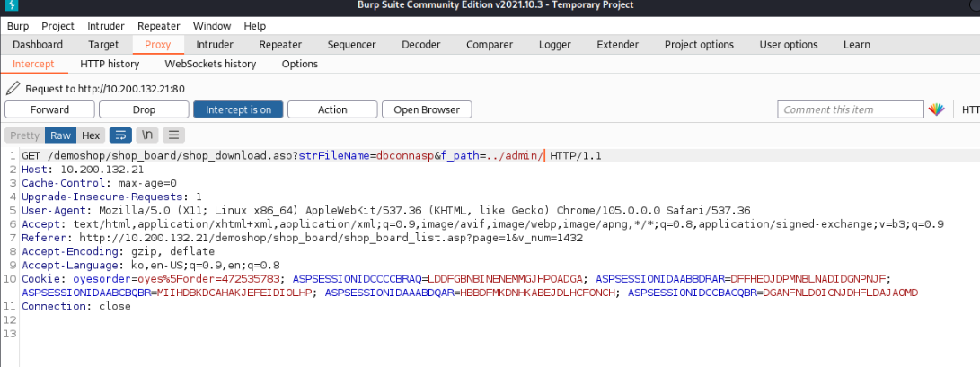Open the HTTP history sub-tab
The width and height of the screenshot is (980, 367).
click(x=110, y=64)
